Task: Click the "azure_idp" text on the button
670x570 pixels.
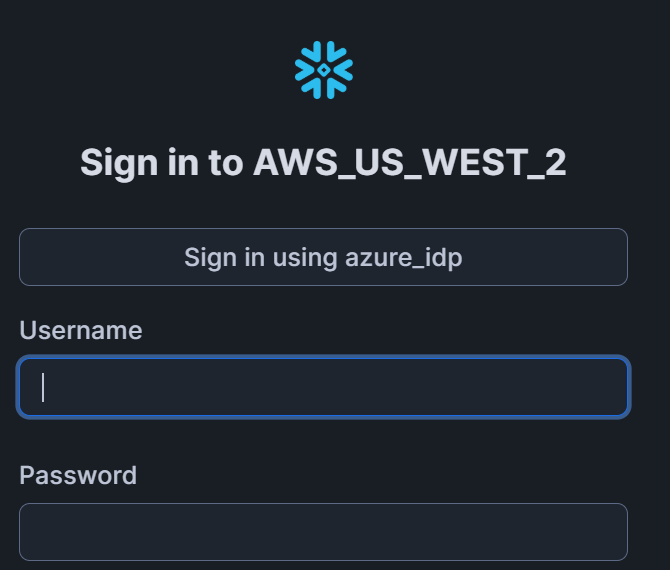Action: coord(404,257)
